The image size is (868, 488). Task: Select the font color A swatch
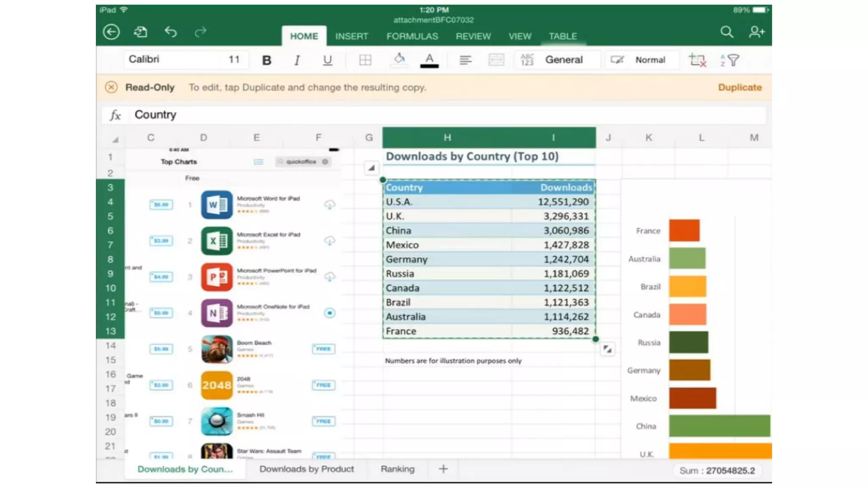pyautogui.click(x=429, y=60)
